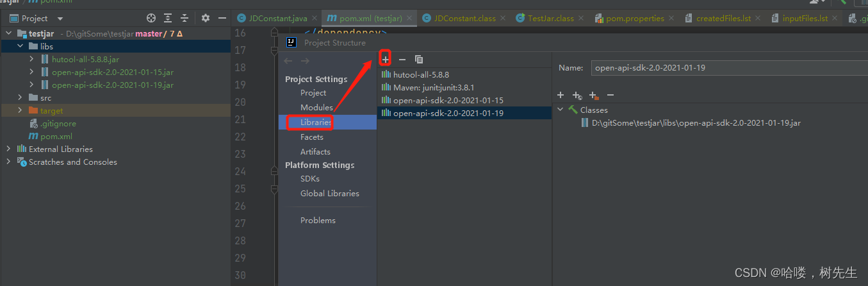
Task: Expand hutool-all-5.8.8.jar in project tree
Action: click(x=32, y=59)
